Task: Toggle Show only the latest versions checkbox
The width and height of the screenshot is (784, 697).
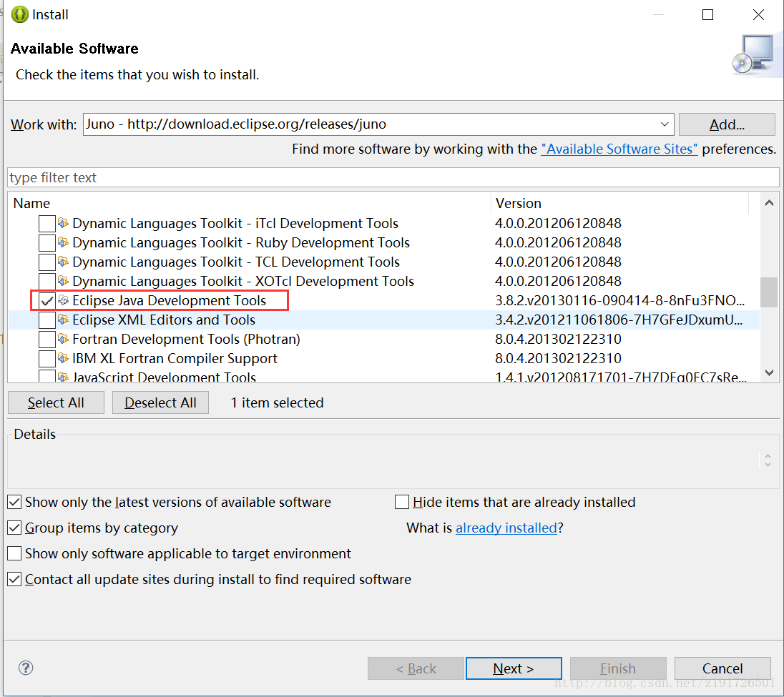Action: click(x=14, y=502)
